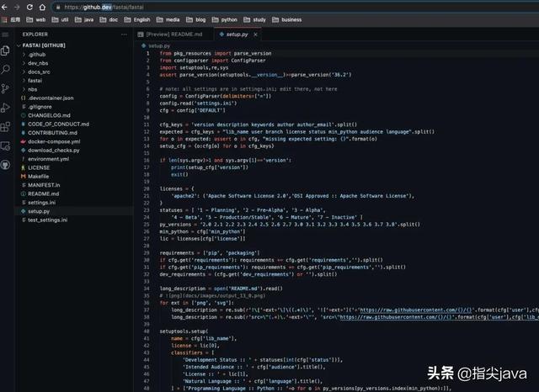Select setup.py in the file tree
This screenshot has width=539, height=392.
(x=39, y=211)
